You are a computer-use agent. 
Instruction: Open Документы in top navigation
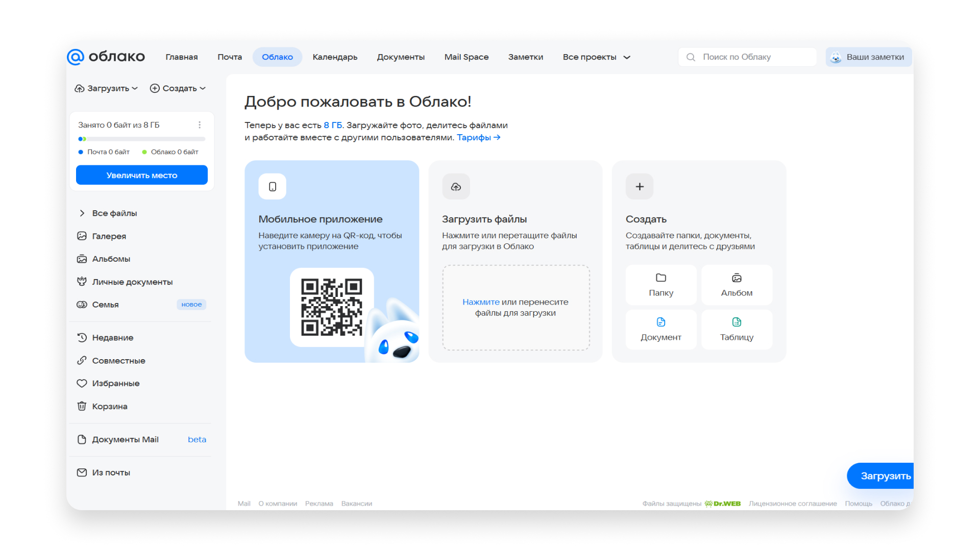click(x=401, y=57)
